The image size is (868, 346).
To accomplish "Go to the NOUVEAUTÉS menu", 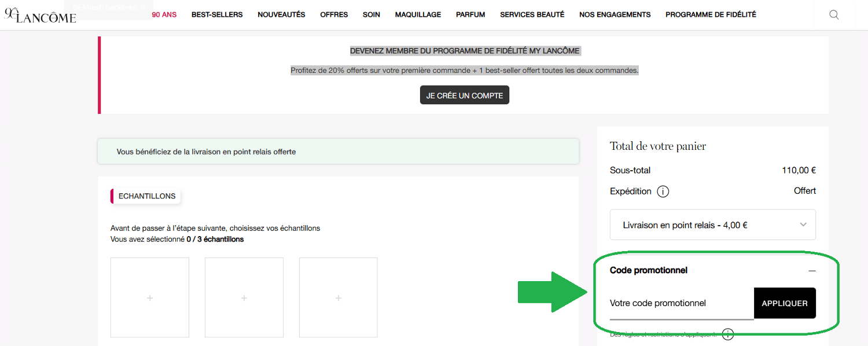I will tap(281, 15).
